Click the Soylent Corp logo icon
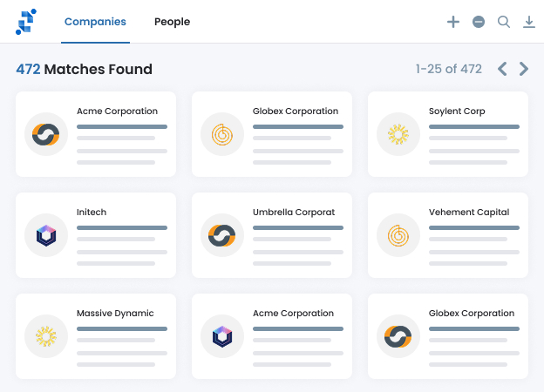 point(398,134)
